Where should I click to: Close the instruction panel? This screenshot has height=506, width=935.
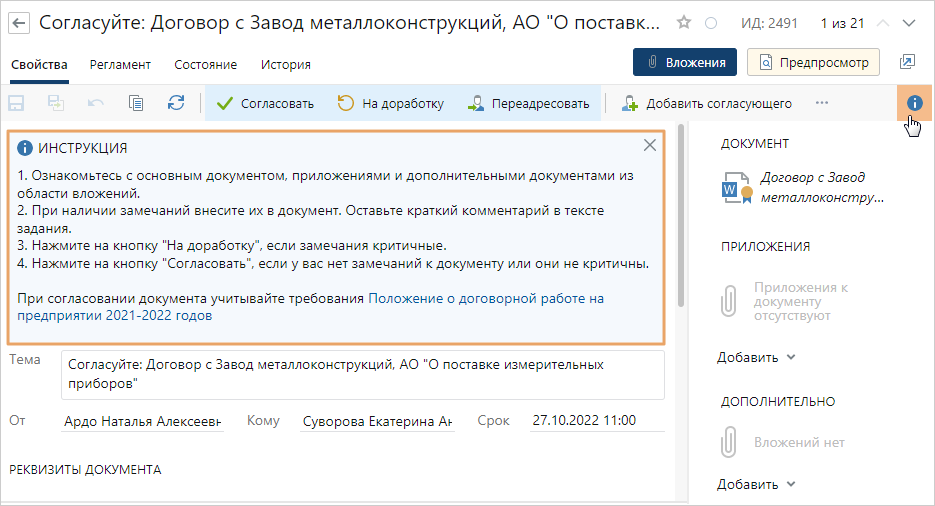coord(650,145)
